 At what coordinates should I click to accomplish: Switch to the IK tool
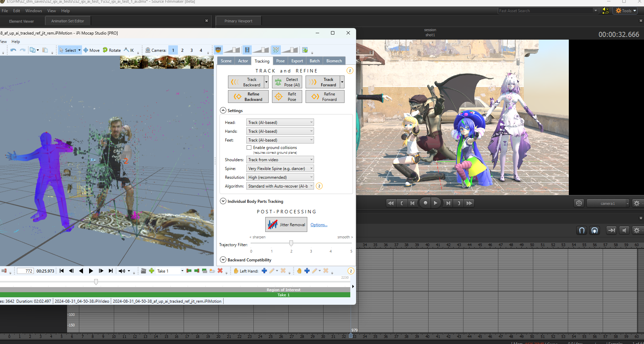(129, 50)
